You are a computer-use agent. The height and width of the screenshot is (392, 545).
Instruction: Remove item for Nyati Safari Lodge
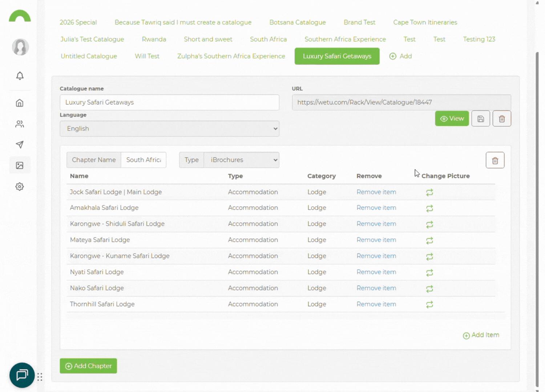[376, 272]
